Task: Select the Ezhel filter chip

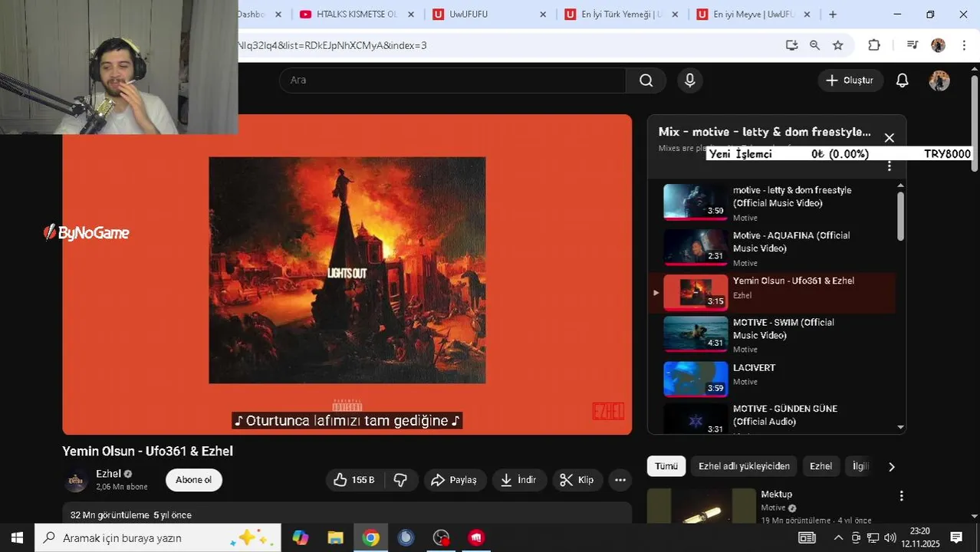Action: (x=821, y=466)
